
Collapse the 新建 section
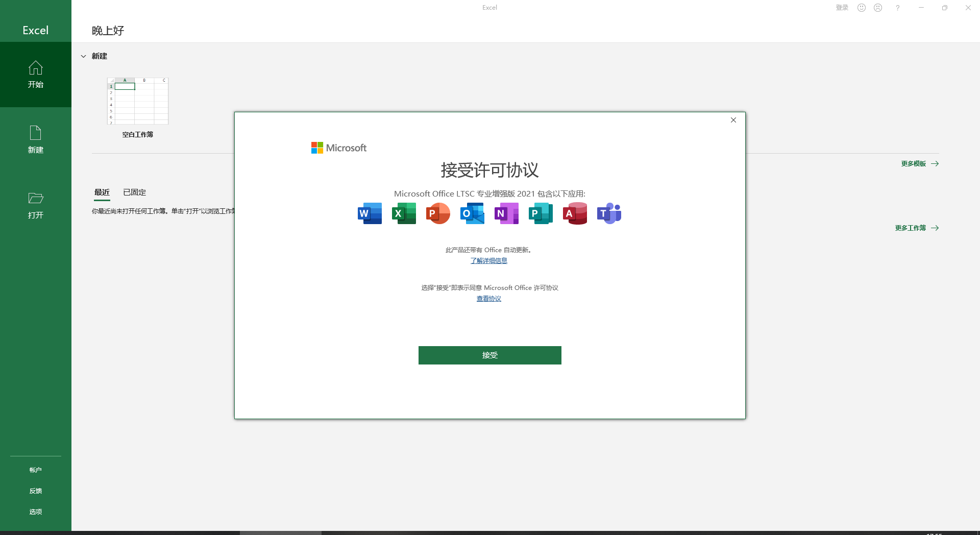coord(84,56)
